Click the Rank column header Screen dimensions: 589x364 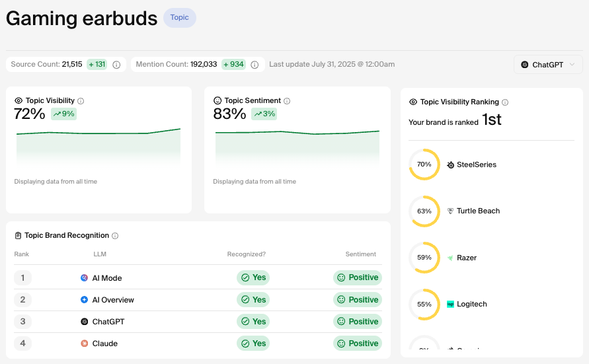pos(21,254)
